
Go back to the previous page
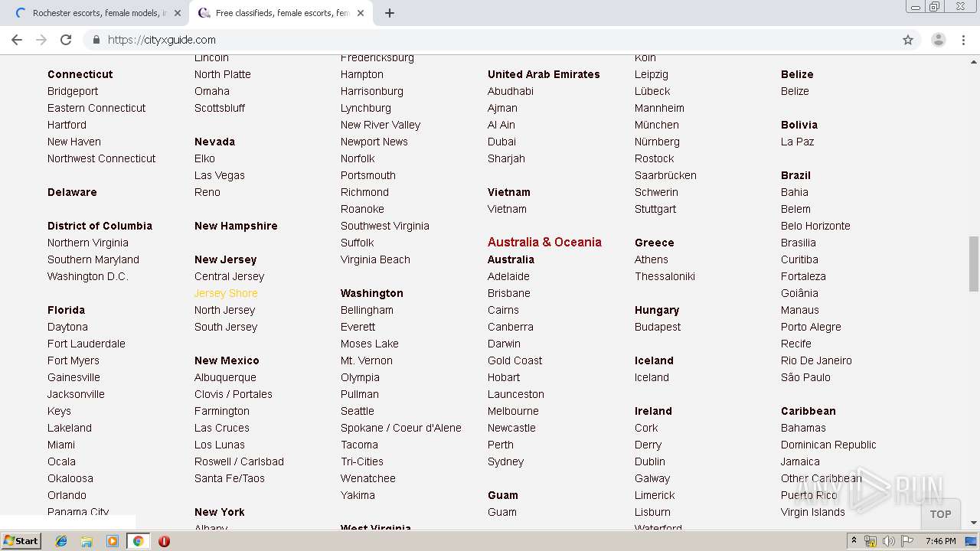pyautogui.click(x=17, y=40)
